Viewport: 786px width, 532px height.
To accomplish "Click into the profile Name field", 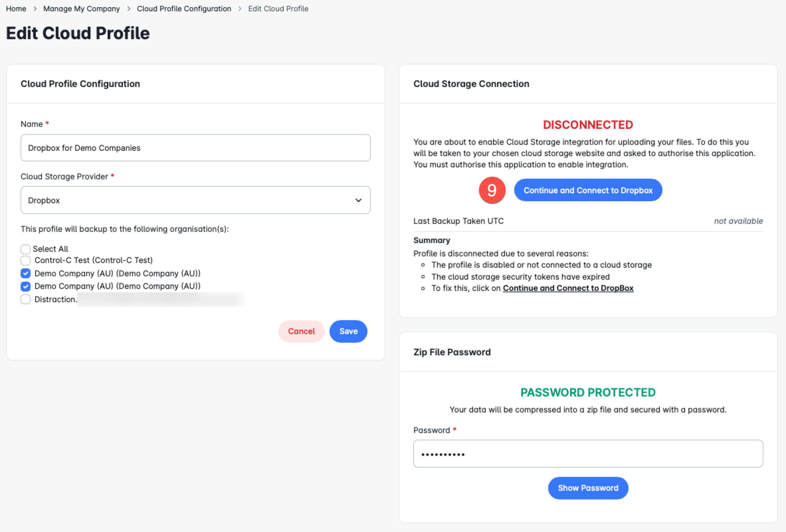I will (x=195, y=148).
